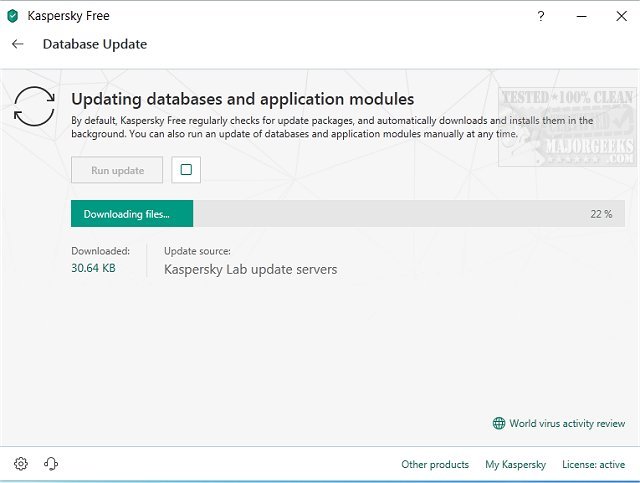Click the Kaspersky shield logo in title bar
The image size is (640, 483).
pyautogui.click(x=13, y=16)
